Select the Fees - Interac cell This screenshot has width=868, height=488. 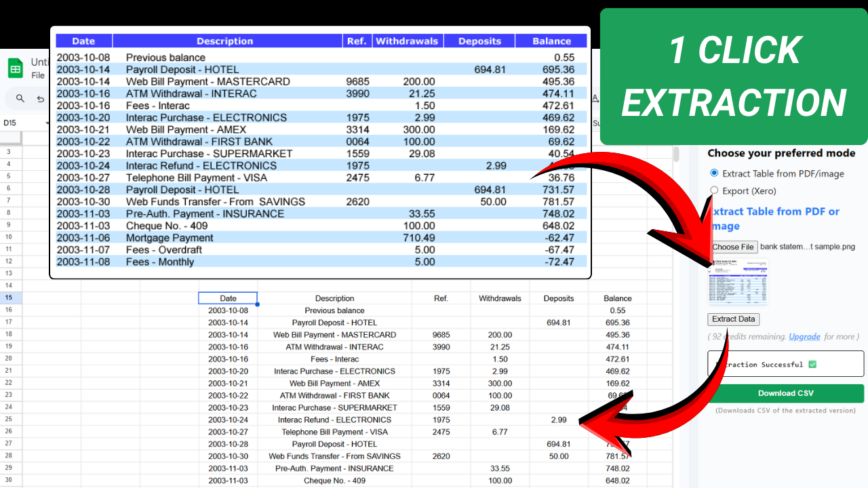334,359
